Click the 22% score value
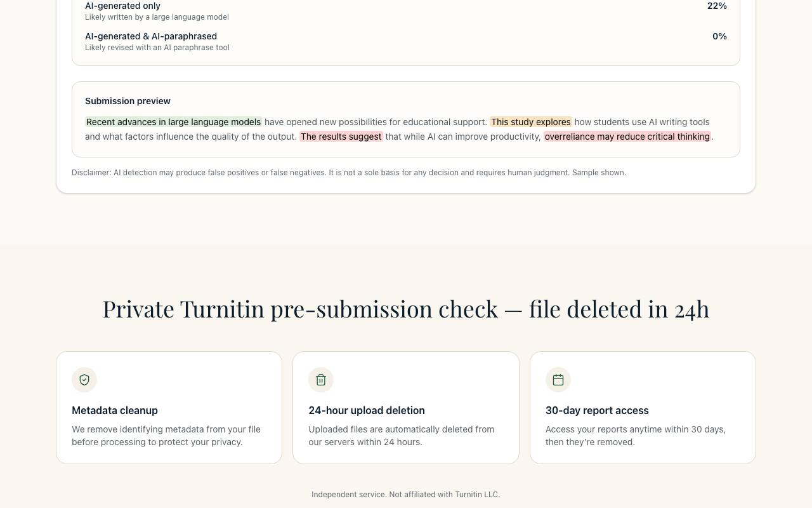Screen dimensions: 812x508 click(x=717, y=6)
